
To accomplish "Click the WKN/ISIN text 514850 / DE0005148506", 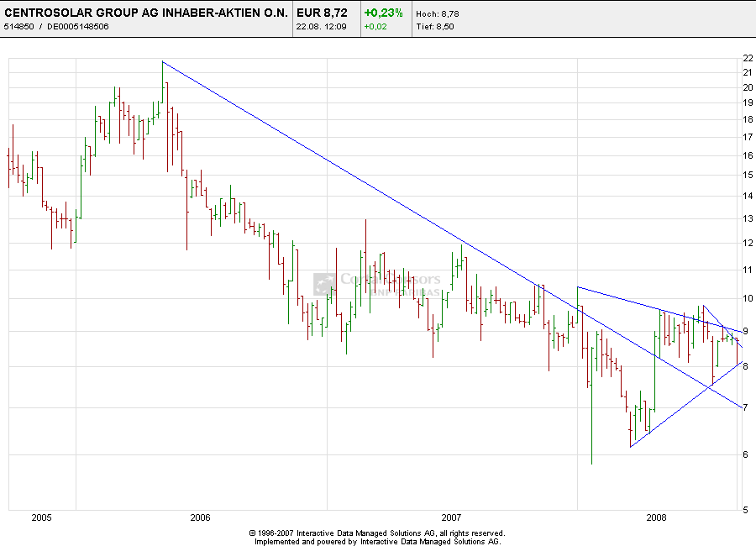I will [x=56, y=27].
